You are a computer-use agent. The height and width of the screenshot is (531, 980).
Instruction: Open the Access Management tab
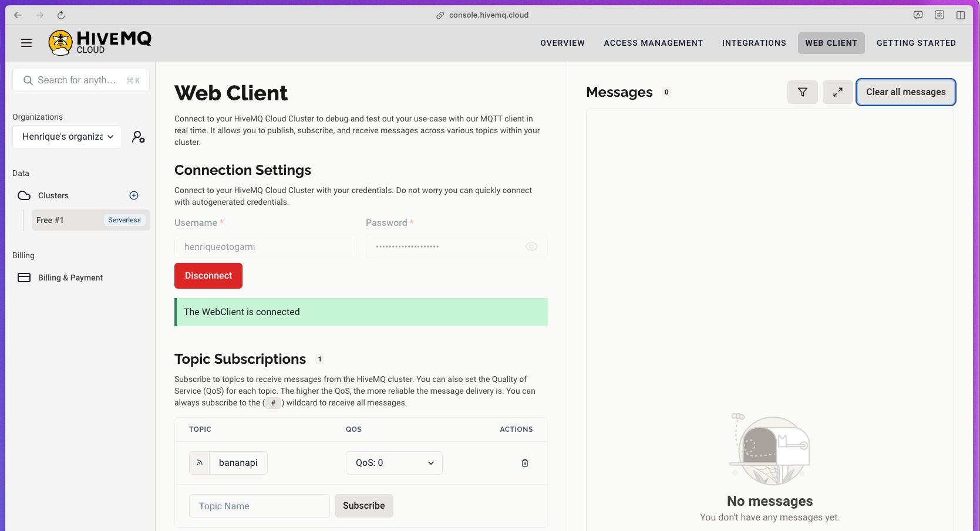point(654,43)
